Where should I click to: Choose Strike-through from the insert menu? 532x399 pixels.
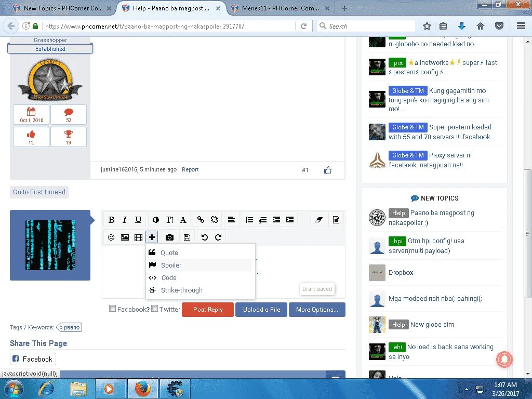200,290
